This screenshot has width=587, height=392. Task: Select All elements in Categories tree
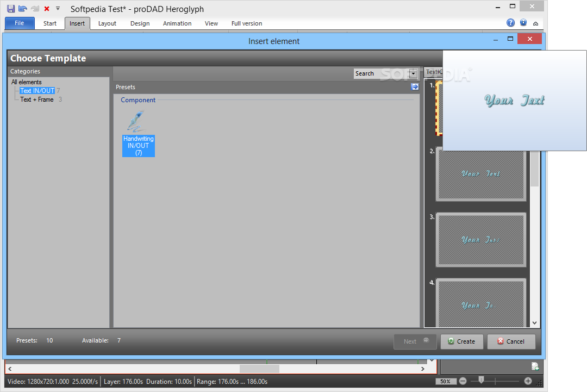click(x=26, y=82)
